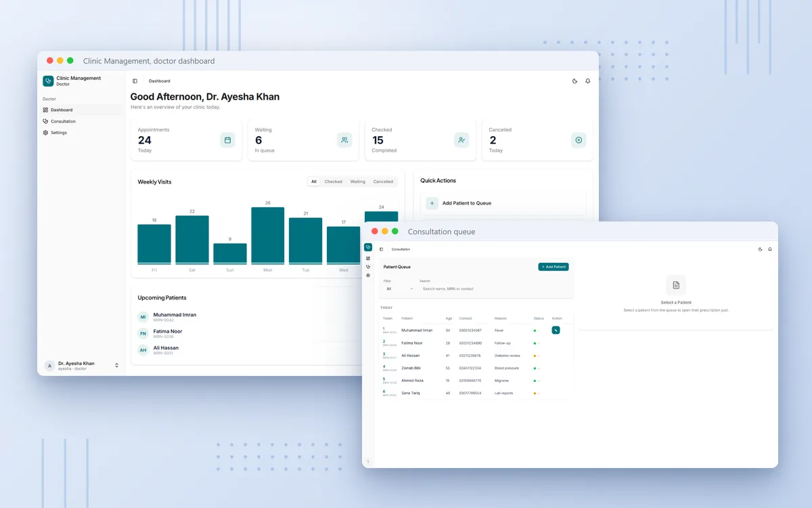Click Tuesday bar labeled 21 in chart

(306, 241)
